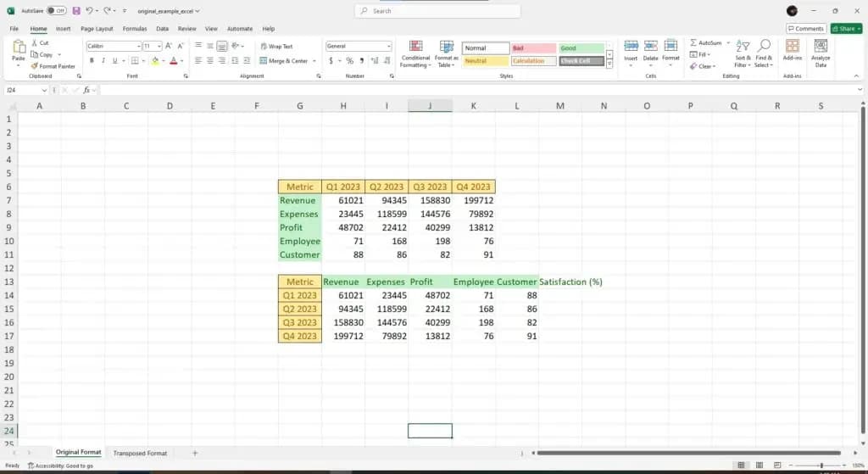
Task: Open Analyze Data tool
Action: tap(821, 53)
